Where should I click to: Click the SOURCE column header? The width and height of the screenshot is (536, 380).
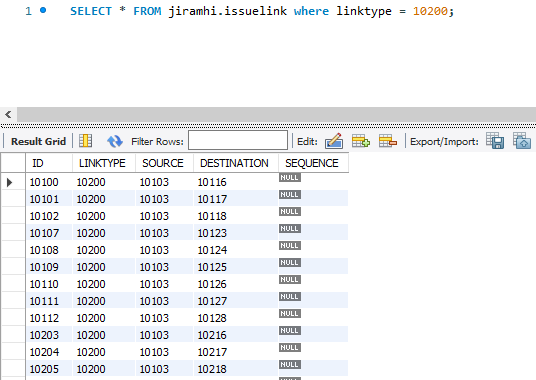(164, 163)
